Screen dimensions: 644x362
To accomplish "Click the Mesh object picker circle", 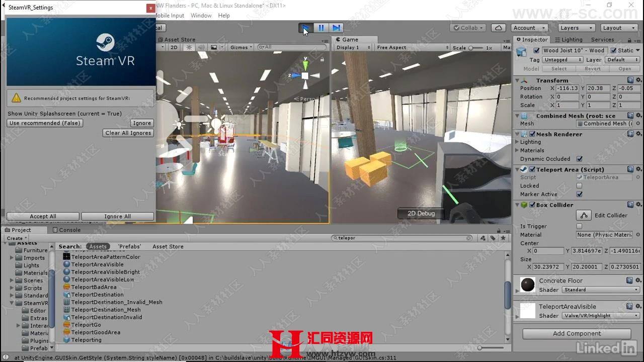I will pos(638,124).
